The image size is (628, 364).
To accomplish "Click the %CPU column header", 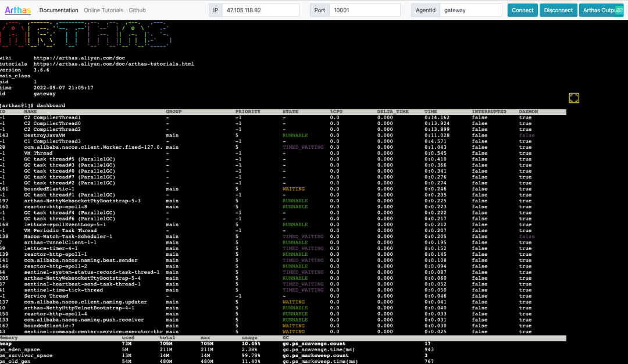I will point(337,112).
